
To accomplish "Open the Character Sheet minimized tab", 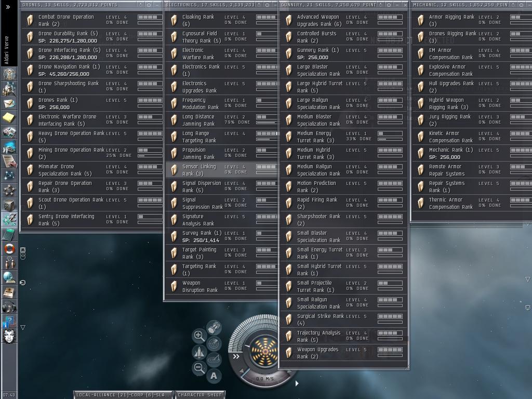I will pos(199,395).
